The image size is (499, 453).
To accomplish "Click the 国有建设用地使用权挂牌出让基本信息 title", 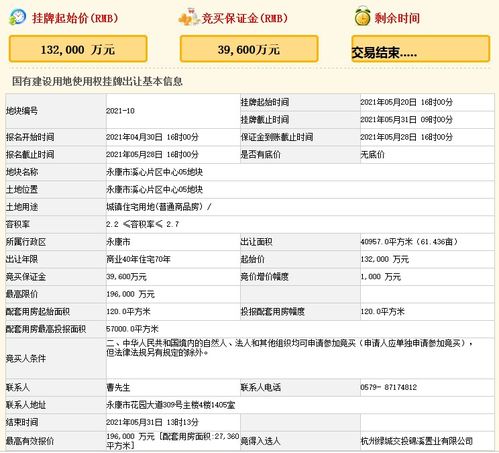I will point(97,81).
